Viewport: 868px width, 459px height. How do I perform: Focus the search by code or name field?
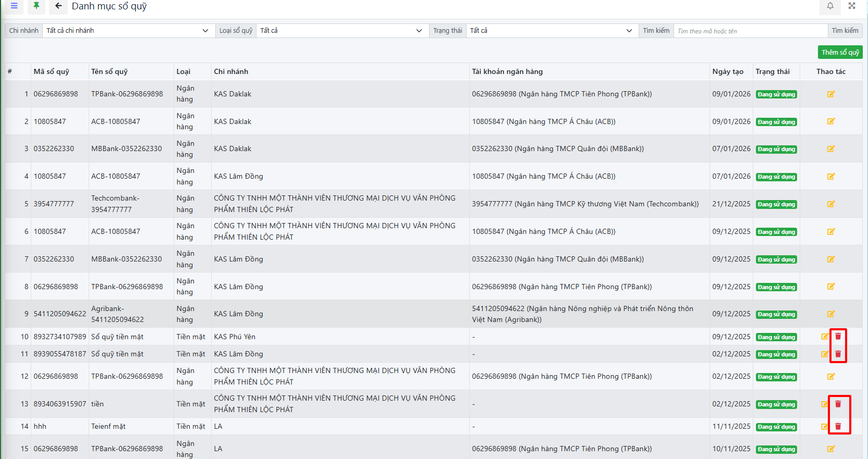[x=750, y=31]
